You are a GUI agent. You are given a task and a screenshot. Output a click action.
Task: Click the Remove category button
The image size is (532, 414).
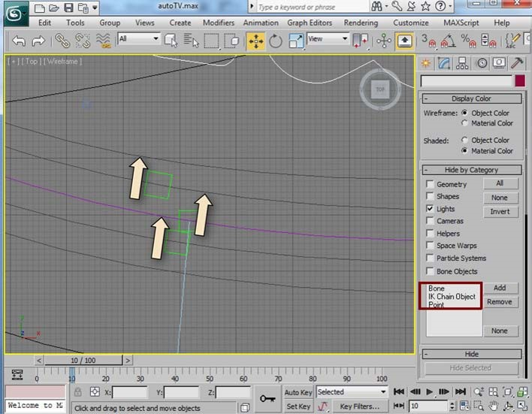[x=500, y=302]
